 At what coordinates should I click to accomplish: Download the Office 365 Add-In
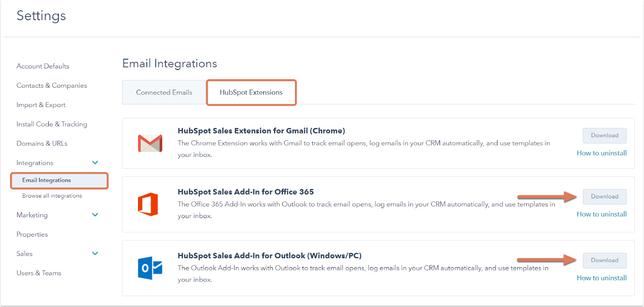(x=605, y=197)
